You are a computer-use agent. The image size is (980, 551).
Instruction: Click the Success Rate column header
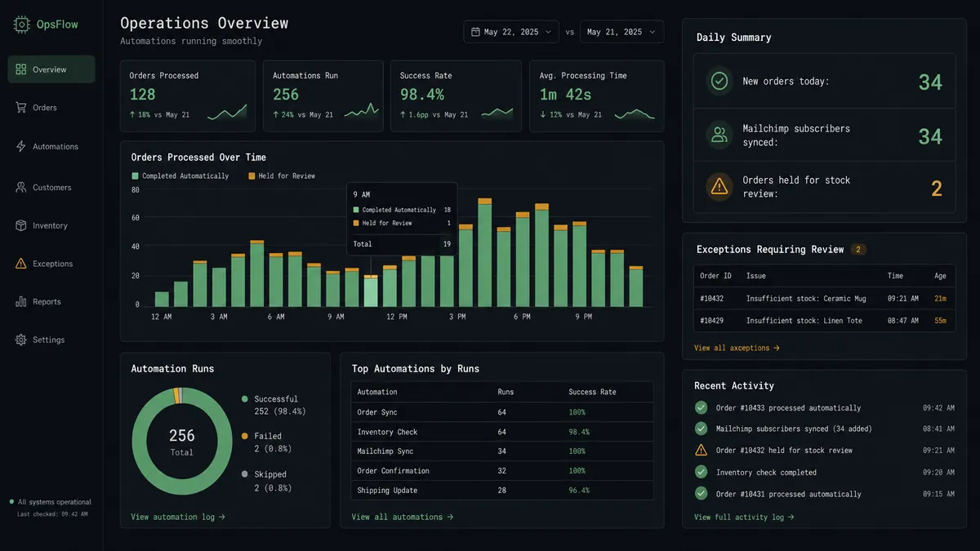[593, 392]
